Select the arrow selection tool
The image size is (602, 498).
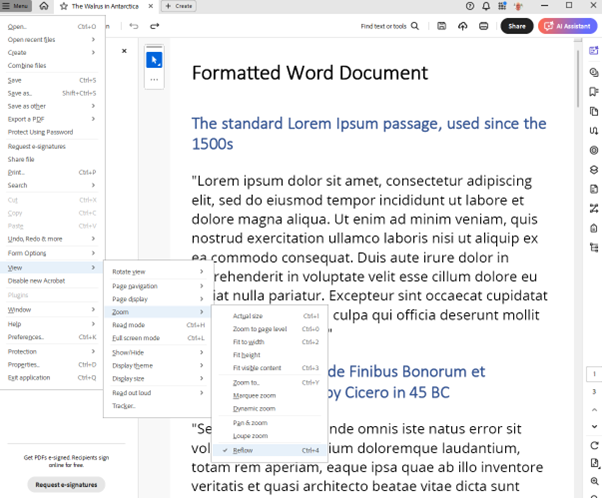(x=154, y=60)
